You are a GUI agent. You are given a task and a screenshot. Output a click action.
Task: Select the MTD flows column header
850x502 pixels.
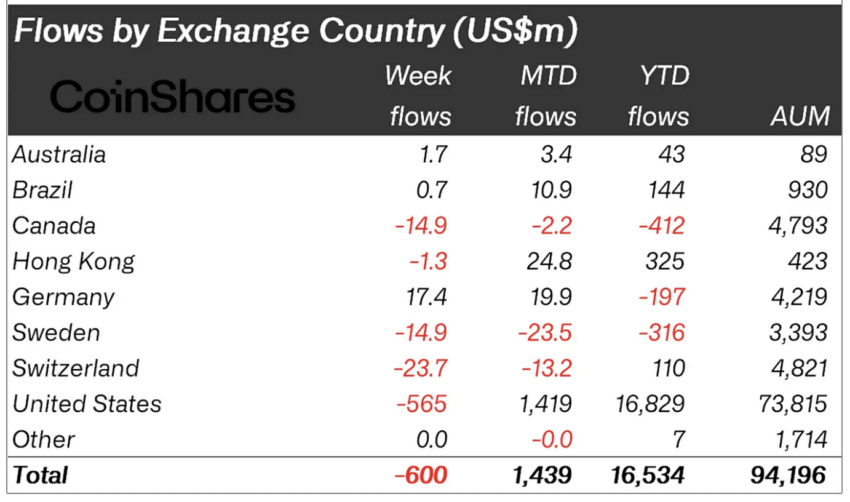point(546,96)
